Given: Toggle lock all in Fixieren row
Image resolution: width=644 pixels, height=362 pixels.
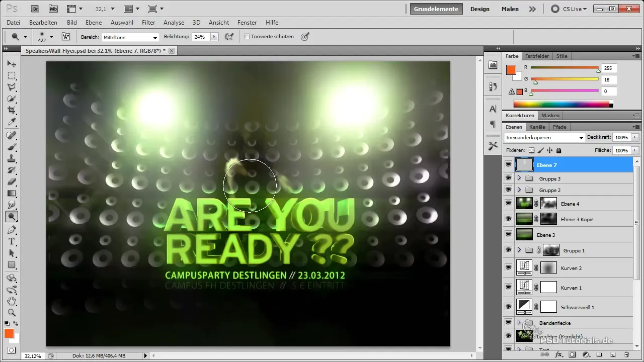Looking at the screenshot, I should tap(559, 150).
